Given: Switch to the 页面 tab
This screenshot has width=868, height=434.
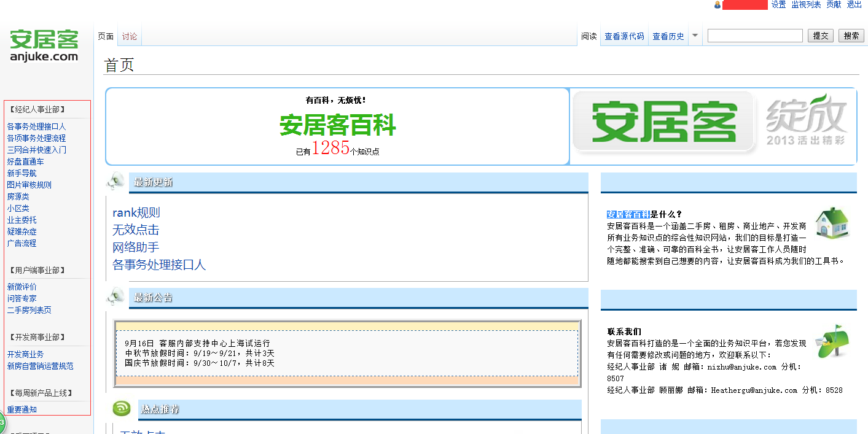Looking at the screenshot, I should 106,36.
